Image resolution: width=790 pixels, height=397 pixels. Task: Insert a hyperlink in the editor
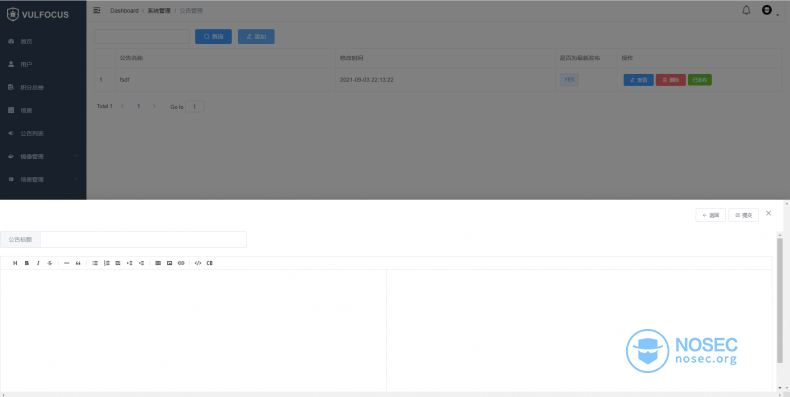pyautogui.click(x=181, y=263)
